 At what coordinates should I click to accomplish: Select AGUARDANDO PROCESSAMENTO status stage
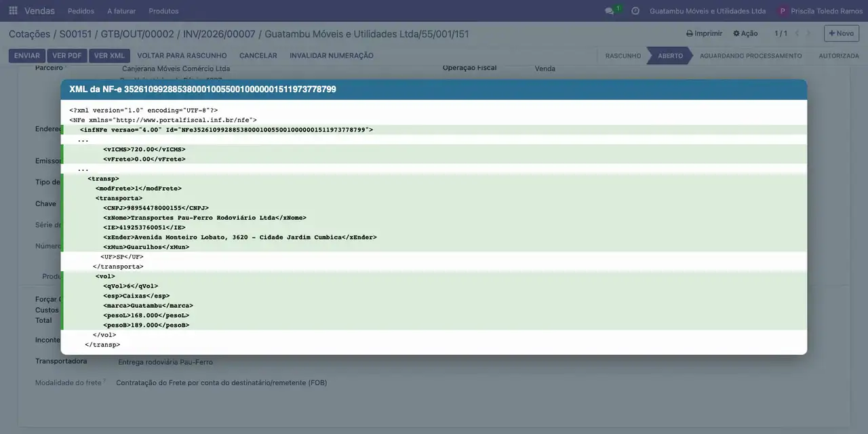click(750, 56)
